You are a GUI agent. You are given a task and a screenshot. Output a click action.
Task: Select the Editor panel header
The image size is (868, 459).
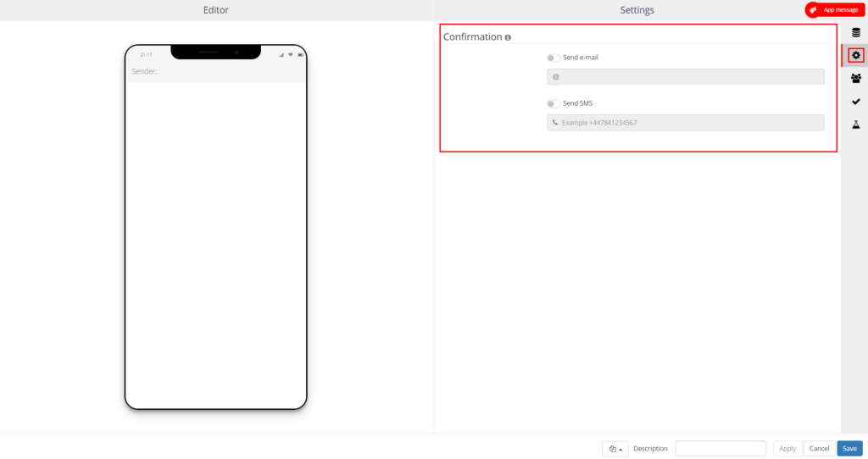216,10
